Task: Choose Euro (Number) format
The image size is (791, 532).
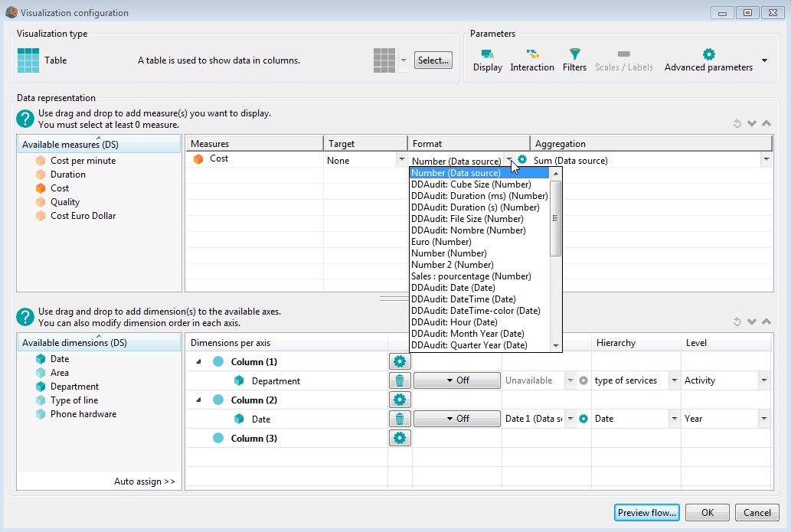Action: 479,242
